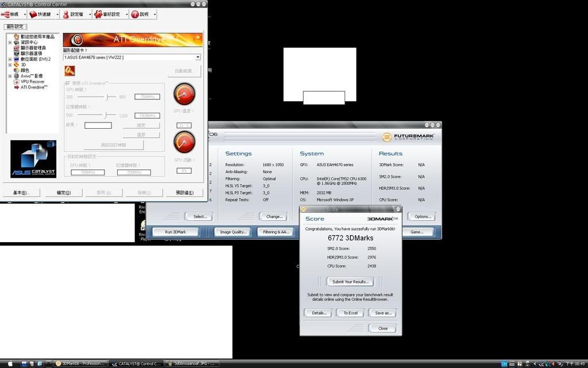Select ATI Overdrive in the settings tree
The image size is (588, 368).
pyautogui.click(x=33, y=87)
